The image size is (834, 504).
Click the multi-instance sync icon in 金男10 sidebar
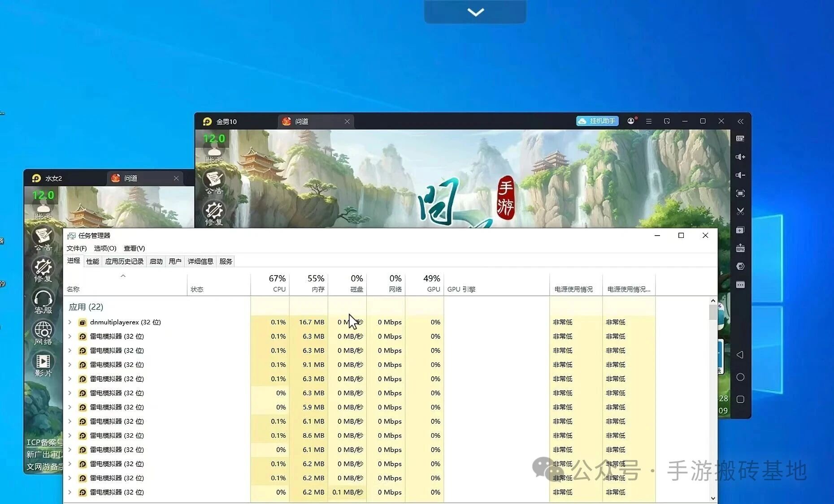click(x=740, y=230)
